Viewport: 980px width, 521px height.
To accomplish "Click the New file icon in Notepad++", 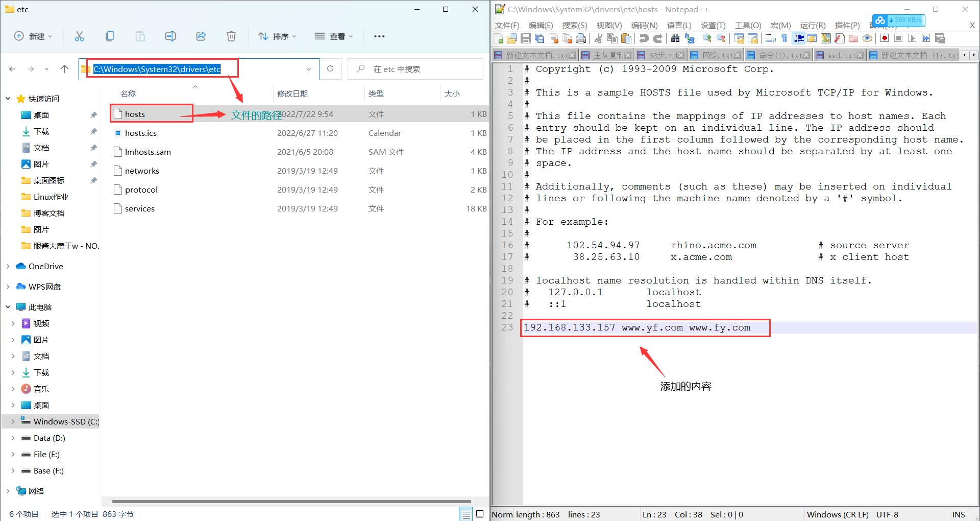I will tap(499, 39).
